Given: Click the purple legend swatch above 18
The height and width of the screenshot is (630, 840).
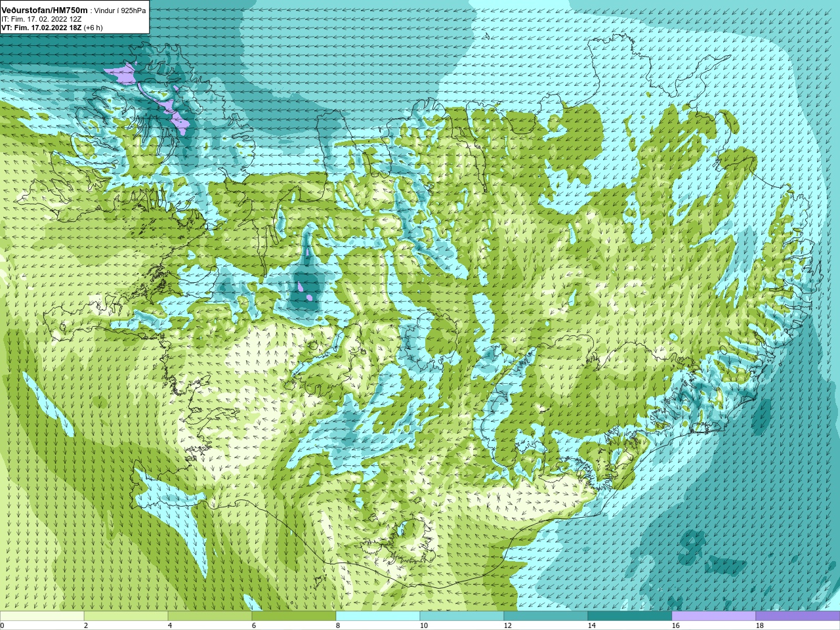Looking at the screenshot, I should [x=798, y=616].
